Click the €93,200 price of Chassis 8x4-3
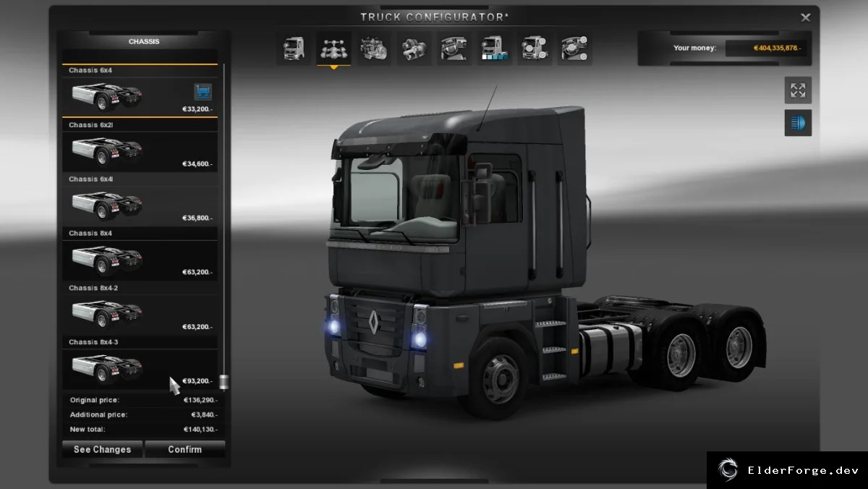This screenshot has height=489, width=868. click(197, 381)
